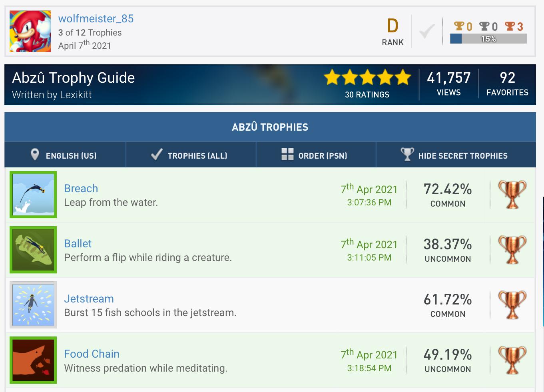Click the grid icon beside Order (PSN)
The width and height of the screenshot is (544, 392).
(x=287, y=154)
